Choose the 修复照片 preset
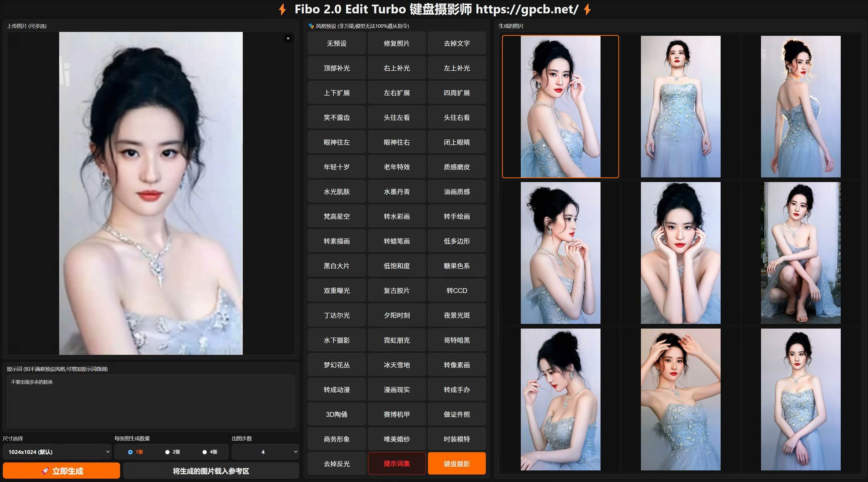This screenshot has width=868, height=482. [x=396, y=43]
